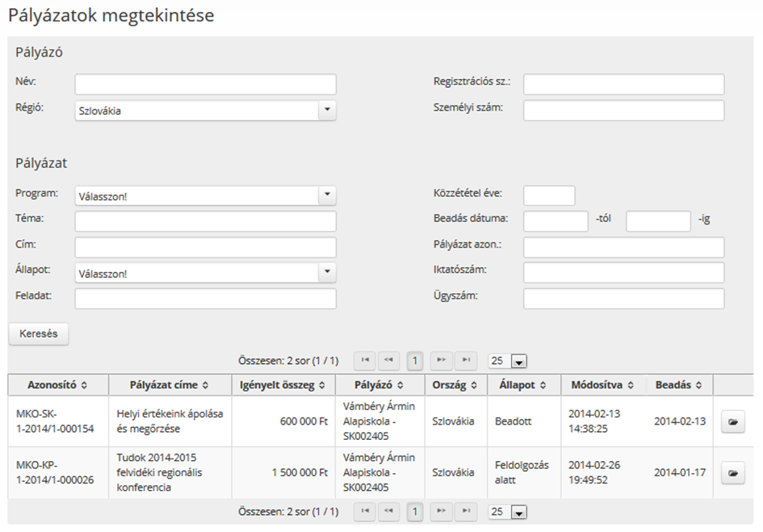Viewport: 763px width, 532px height.
Task: Open the folder icon for MKO-SK-1-2014/1-000154 row
Action: 733,422
